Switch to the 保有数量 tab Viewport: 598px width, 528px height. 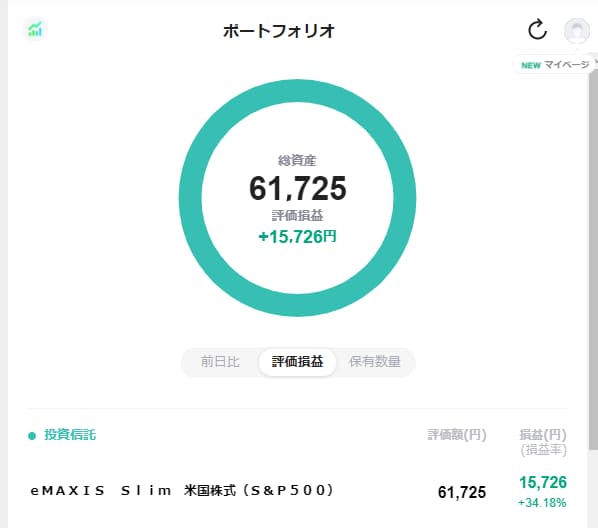click(x=375, y=361)
